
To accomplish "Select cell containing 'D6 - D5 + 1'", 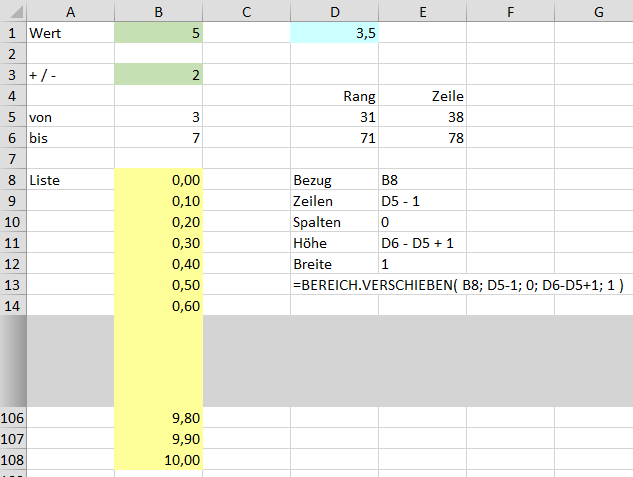I will tap(422, 243).
